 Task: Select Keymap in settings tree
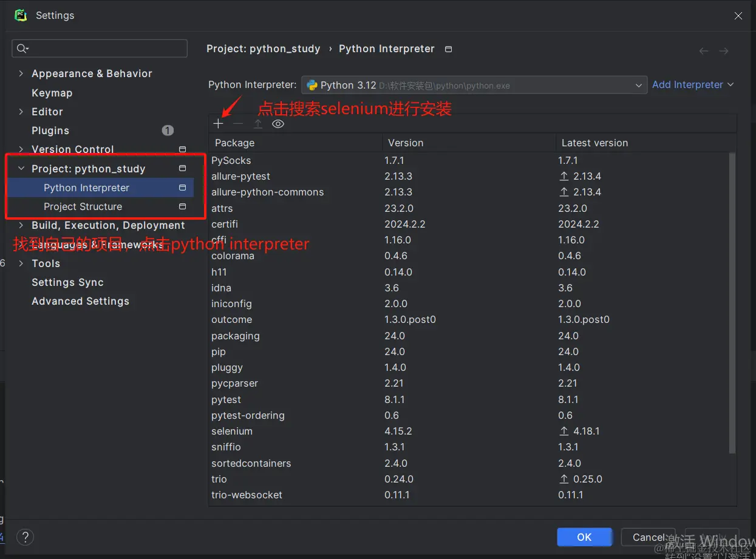point(52,93)
